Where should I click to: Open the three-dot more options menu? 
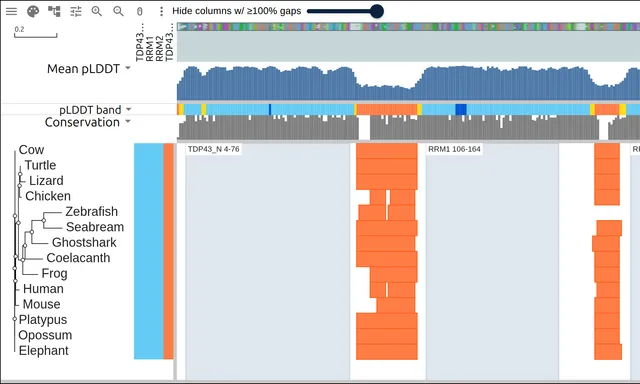pos(161,11)
